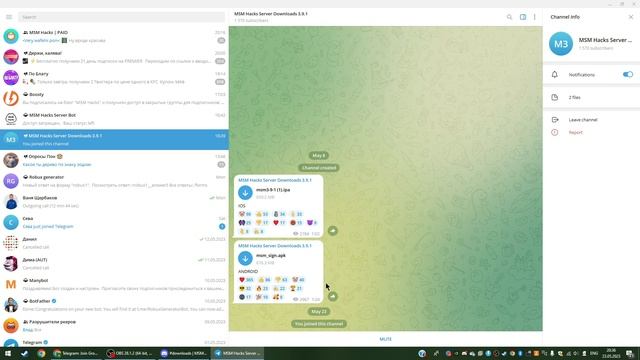Screen dimensions: 640x360
Task: Open the Дима (AUT) chat
Action: 114,264
